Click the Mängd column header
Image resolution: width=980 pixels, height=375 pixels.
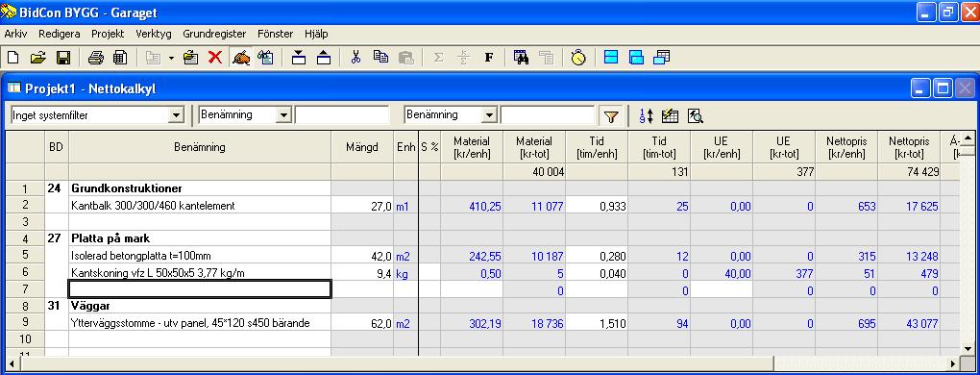pos(362,147)
